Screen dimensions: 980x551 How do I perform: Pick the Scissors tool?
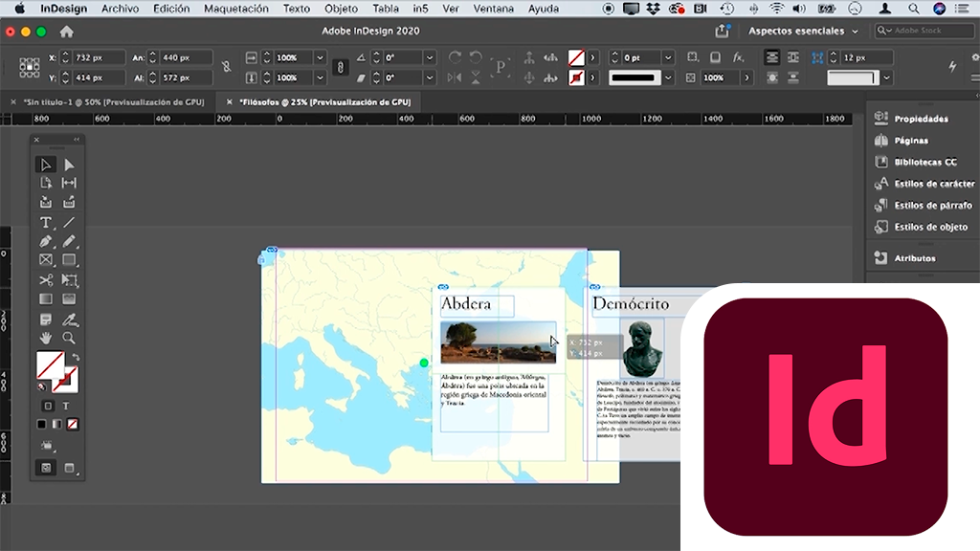pos(45,280)
